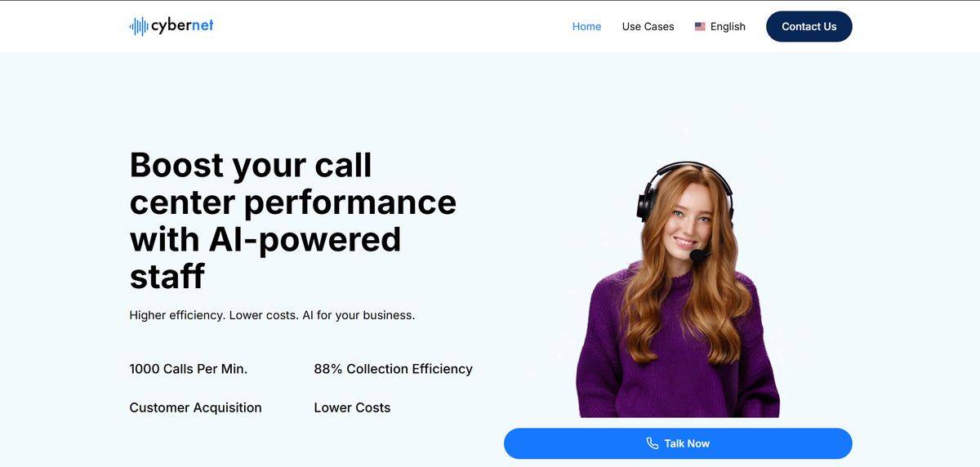Click the woman with headset image
Image resolution: width=980 pixels, height=467 pixels.
678,290
